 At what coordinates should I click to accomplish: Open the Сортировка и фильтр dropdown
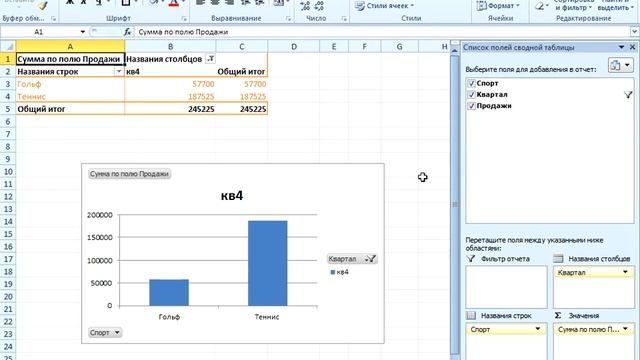point(573,5)
